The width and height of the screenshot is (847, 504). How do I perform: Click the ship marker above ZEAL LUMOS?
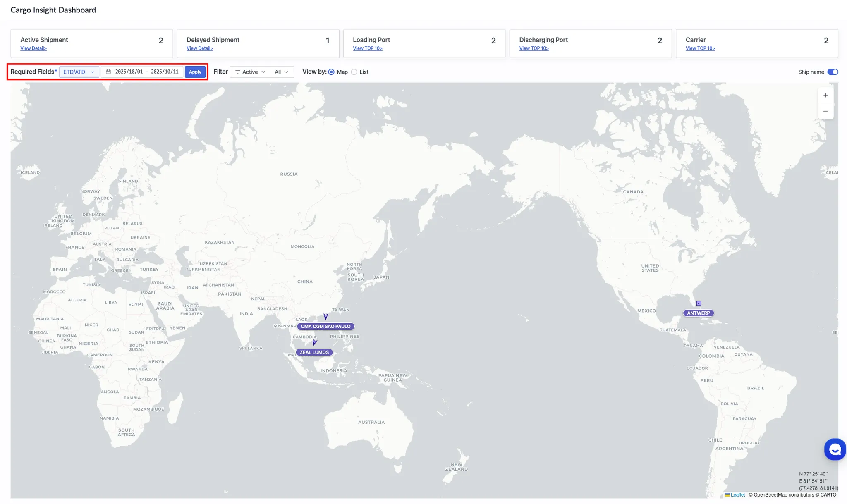(x=315, y=342)
